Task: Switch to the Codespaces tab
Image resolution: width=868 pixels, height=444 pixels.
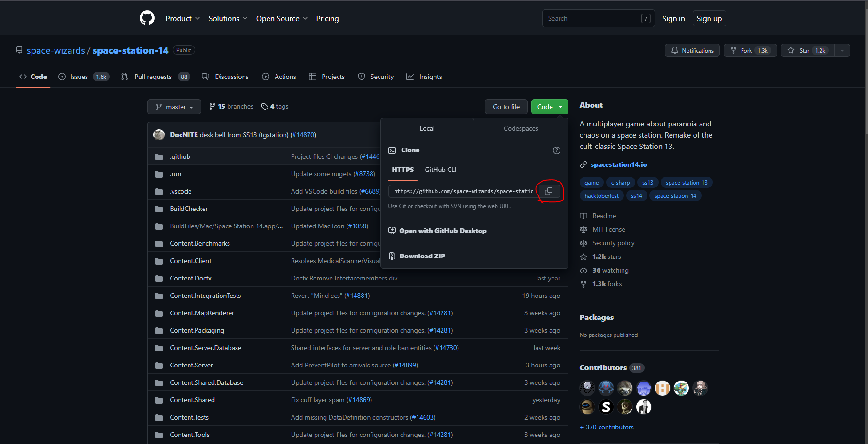Action: pos(521,128)
